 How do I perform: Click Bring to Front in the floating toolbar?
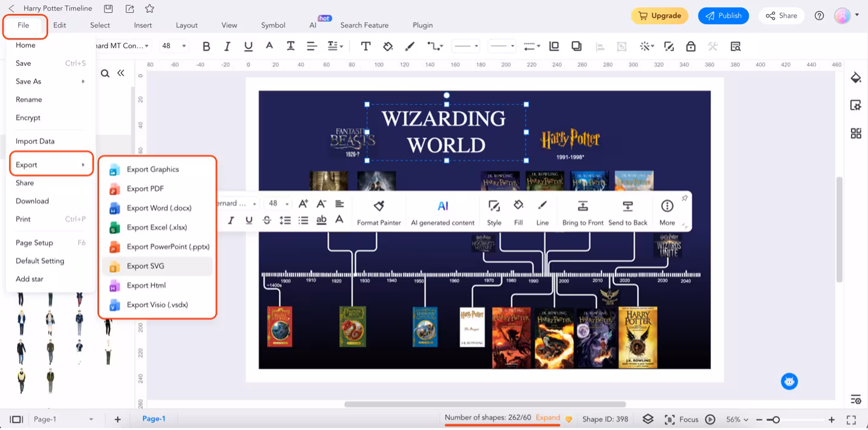click(x=583, y=212)
